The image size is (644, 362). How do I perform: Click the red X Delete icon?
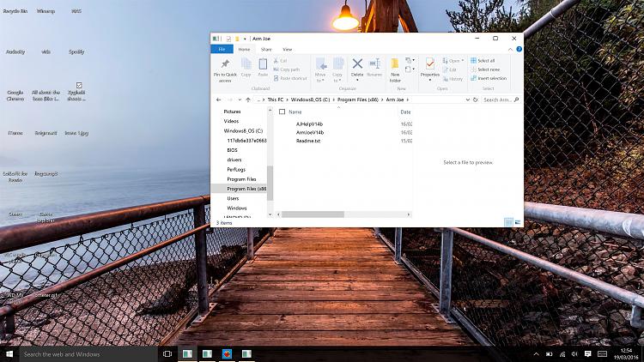point(357,63)
